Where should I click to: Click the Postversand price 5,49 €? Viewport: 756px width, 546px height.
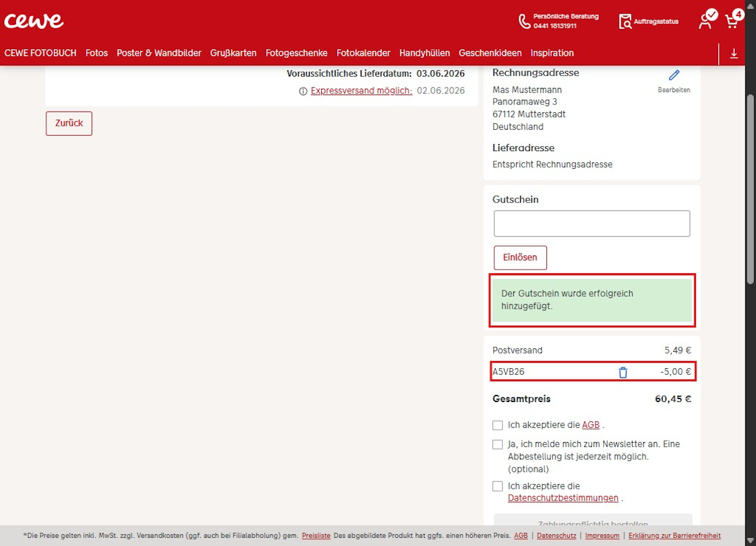click(678, 351)
